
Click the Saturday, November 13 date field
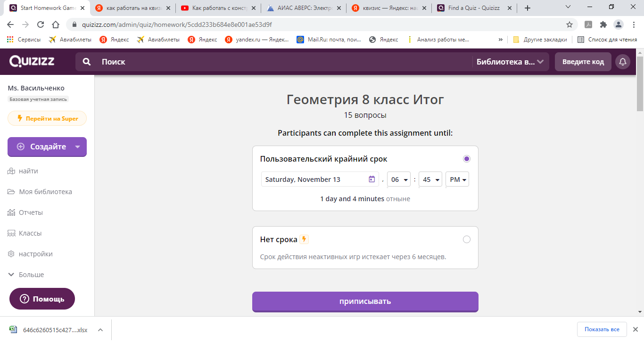320,179
